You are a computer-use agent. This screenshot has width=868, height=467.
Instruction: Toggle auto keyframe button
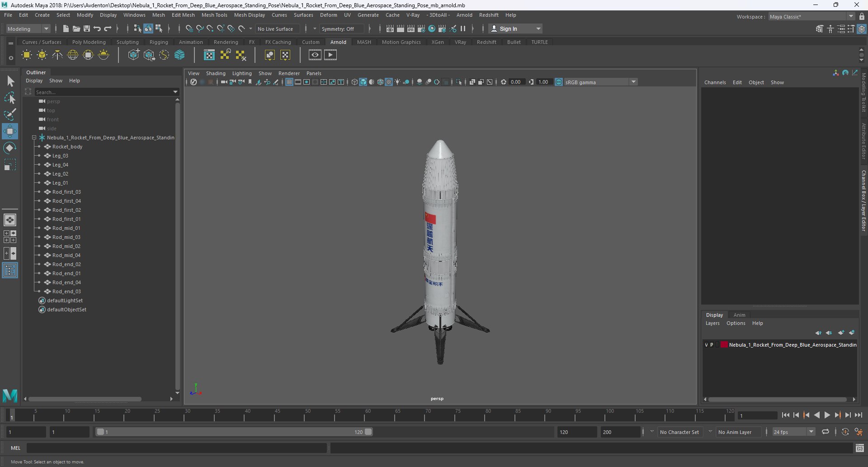coord(845,432)
